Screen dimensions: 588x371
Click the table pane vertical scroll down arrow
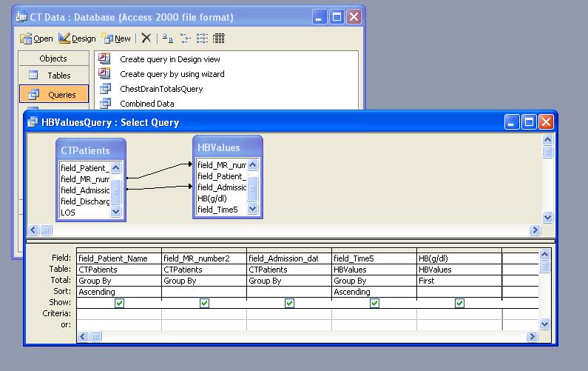(x=547, y=217)
